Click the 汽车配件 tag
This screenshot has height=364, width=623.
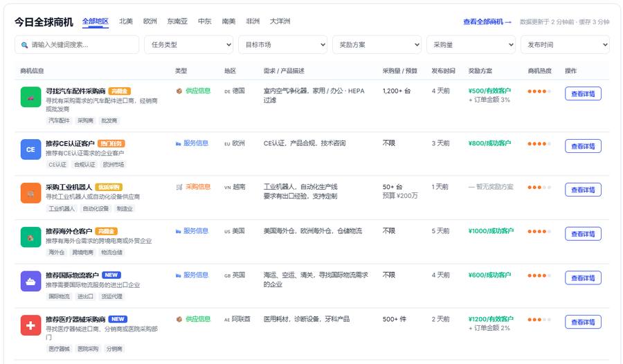59,121
